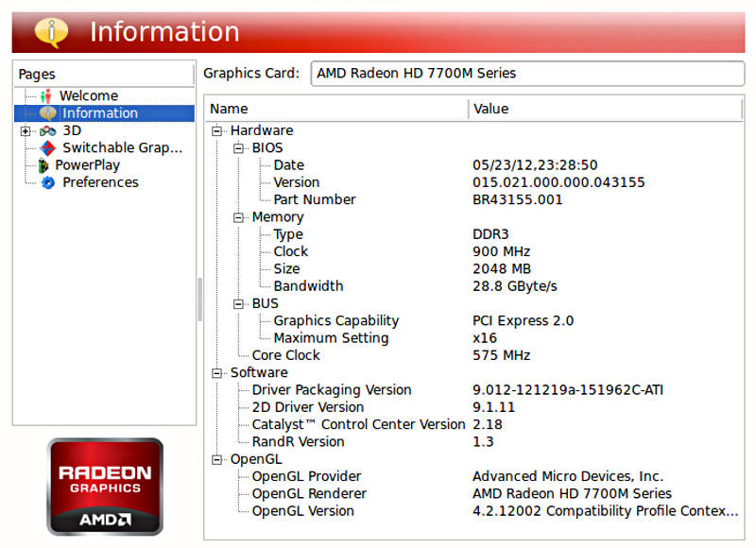This screenshot has width=756, height=548.
Task: Select the Bandwidth row
Action: [476, 287]
